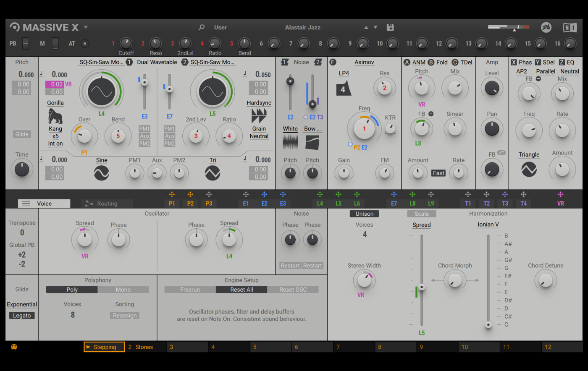The image size is (588, 371).
Task: Click the search magnifier icon
Action: pyautogui.click(x=202, y=27)
